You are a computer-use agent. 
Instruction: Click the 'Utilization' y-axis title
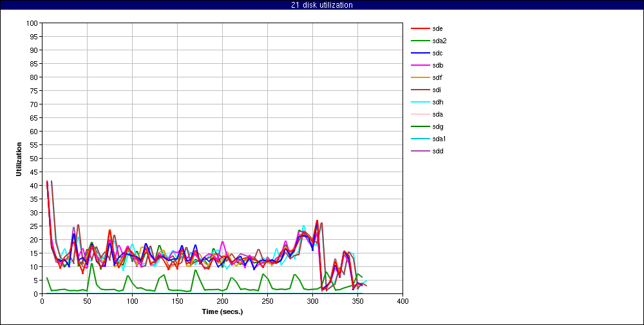[x=19, y=159]
